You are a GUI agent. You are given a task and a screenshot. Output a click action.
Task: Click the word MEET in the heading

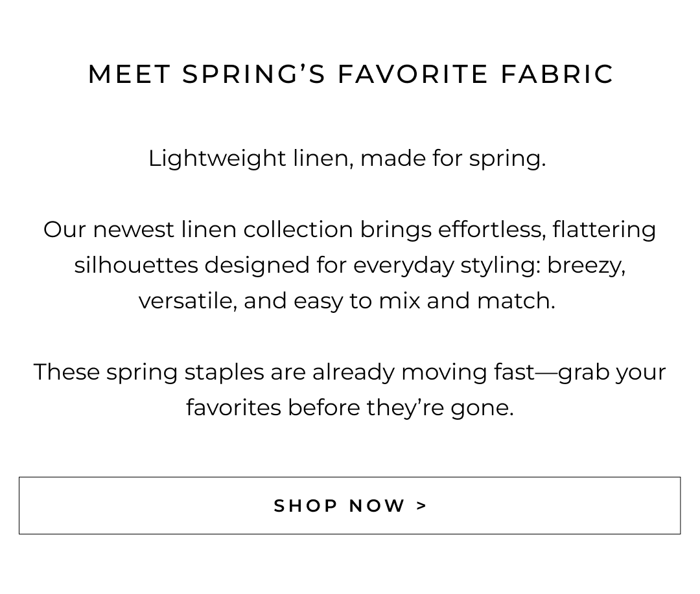[x=129, y=74]
